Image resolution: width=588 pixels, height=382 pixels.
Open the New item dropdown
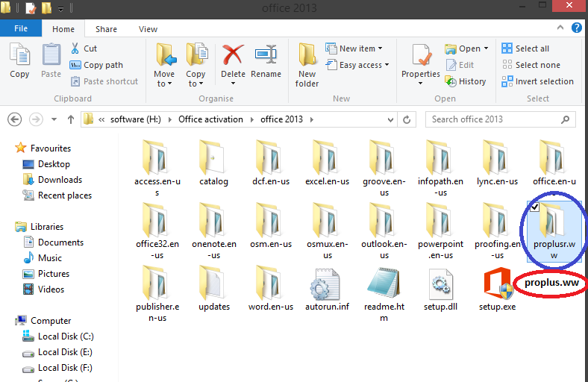360,48
